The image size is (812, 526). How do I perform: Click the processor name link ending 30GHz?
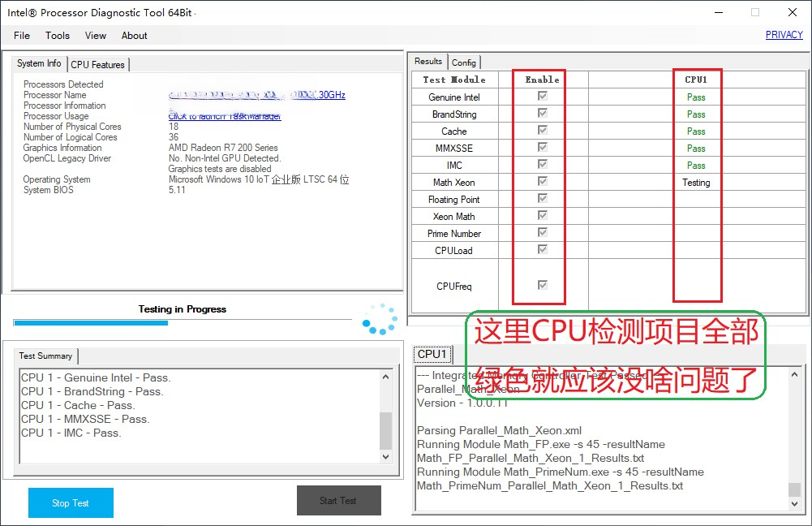pos(257,95)
